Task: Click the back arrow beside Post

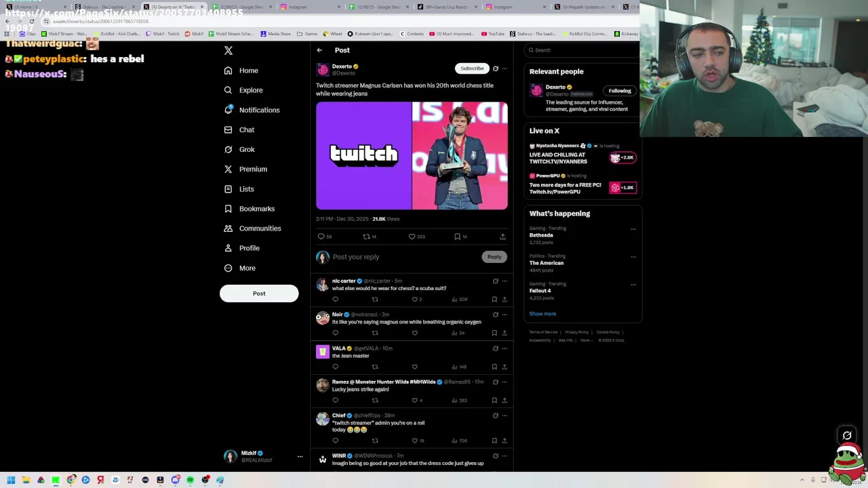Action: pyautogui.click(x=319, y=50)
